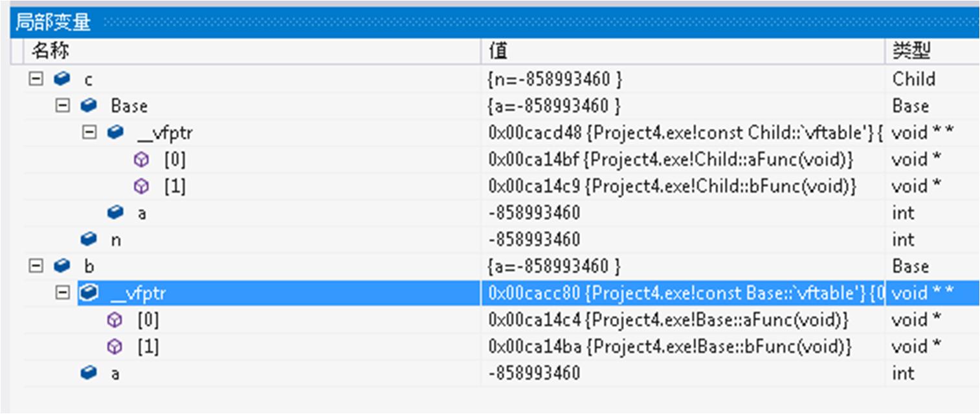Select the Base name under c
Viewport: 980px width, 414px height.
tap(129, 105)
